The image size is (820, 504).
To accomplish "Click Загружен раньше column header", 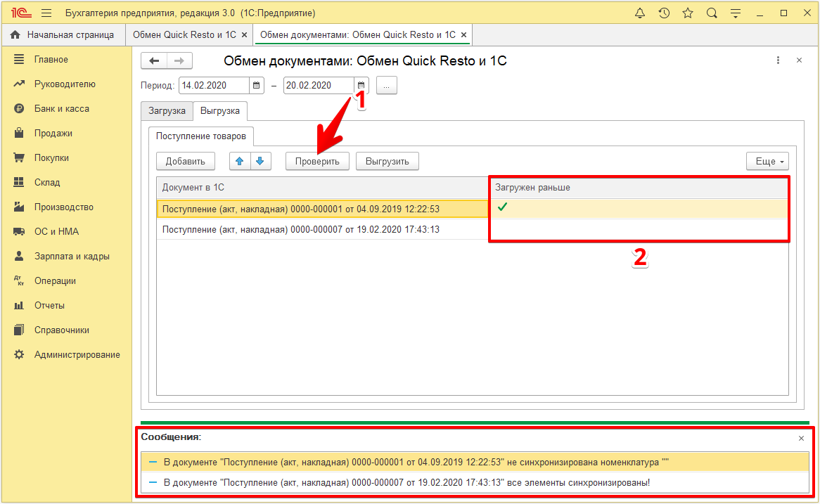I will pos(639,187).
